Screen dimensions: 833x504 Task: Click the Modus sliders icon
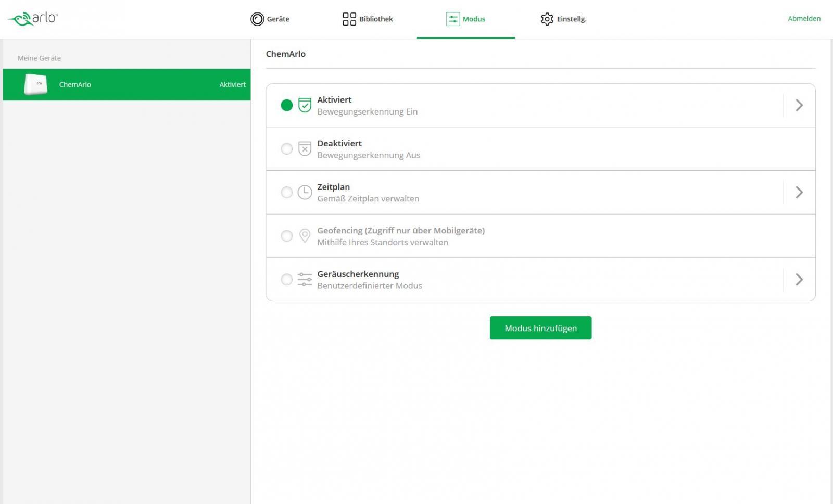point(453,19)
